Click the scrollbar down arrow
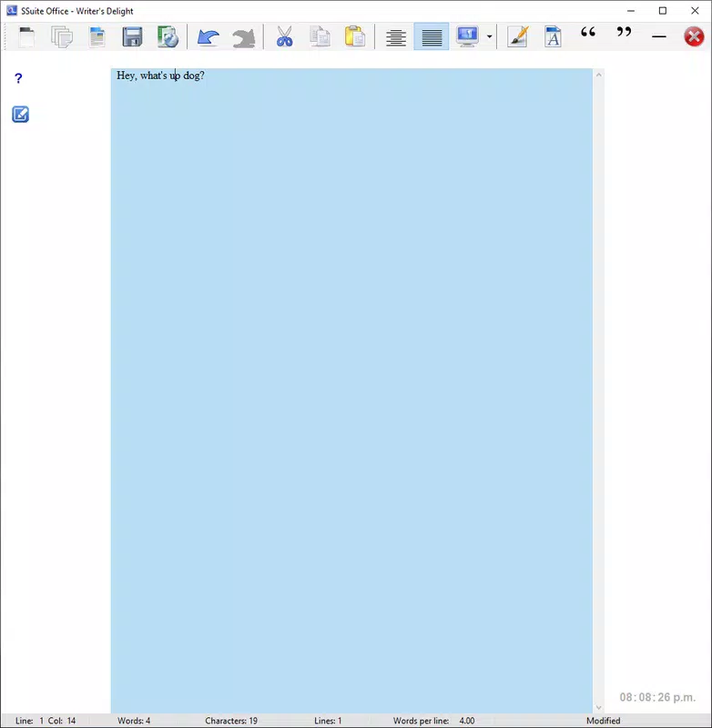The image size is (712, 728). pyautogui.click(x=599, y=708)
